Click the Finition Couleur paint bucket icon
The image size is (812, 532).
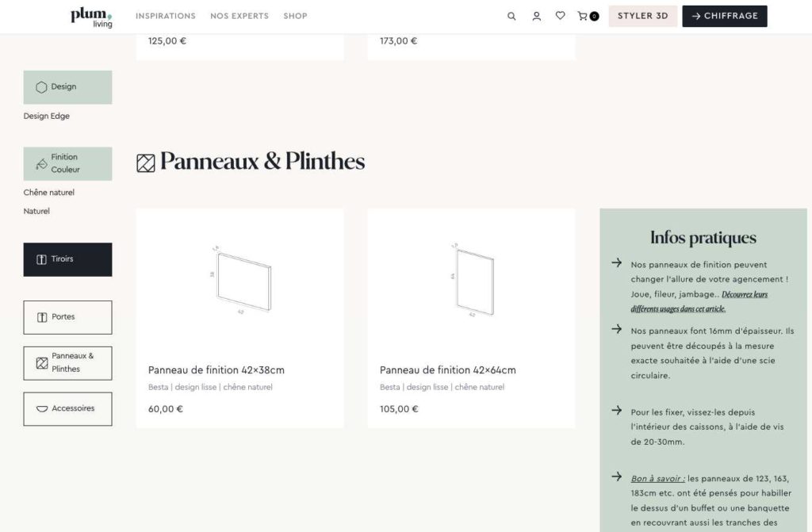click(x=41, y=163)
